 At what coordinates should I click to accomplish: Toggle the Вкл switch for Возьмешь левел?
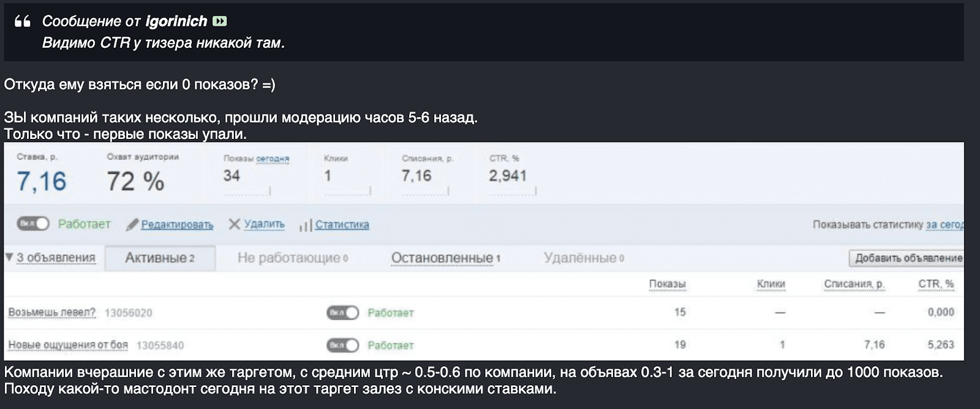343,312
